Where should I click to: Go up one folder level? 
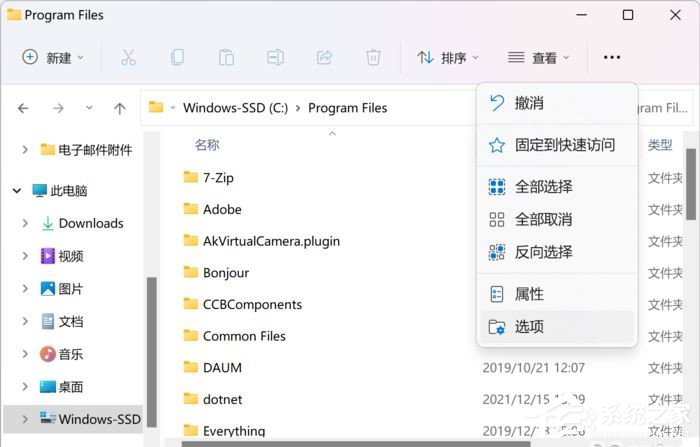(120, 108)
